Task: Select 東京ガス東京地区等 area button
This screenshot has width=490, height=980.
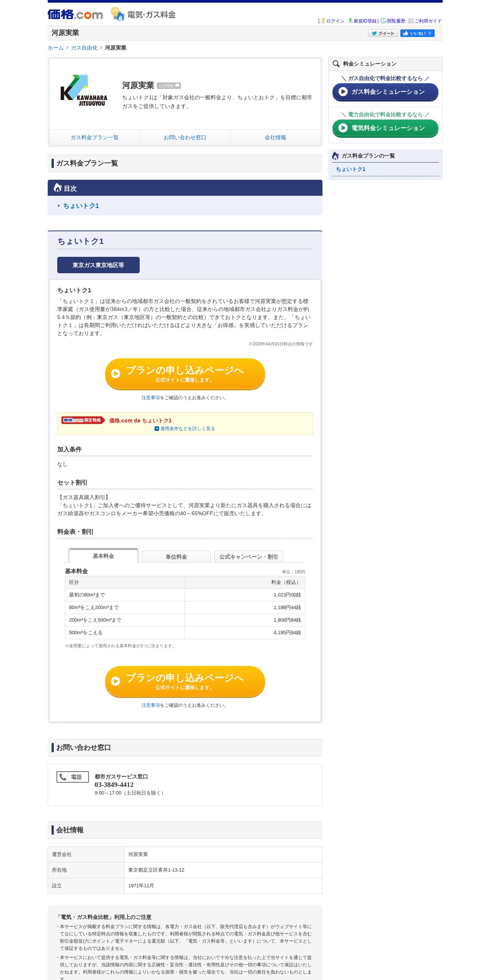Action: [98, 265]
